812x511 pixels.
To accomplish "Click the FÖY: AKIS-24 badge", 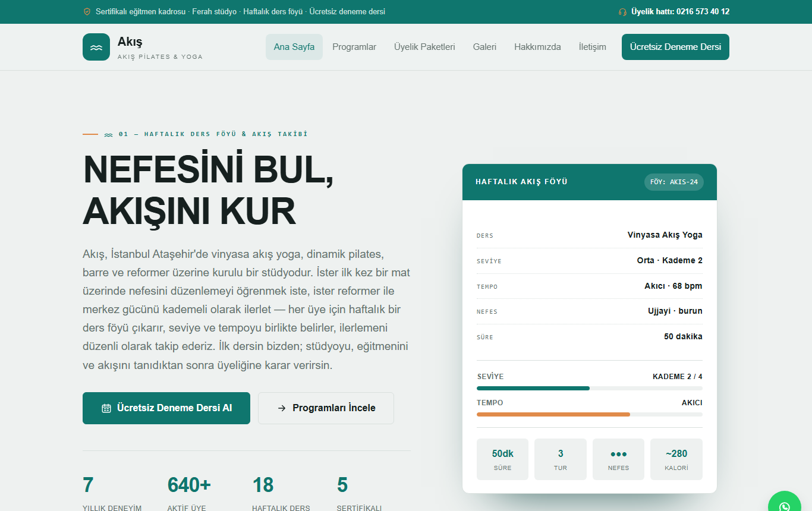I will [674, 182].
